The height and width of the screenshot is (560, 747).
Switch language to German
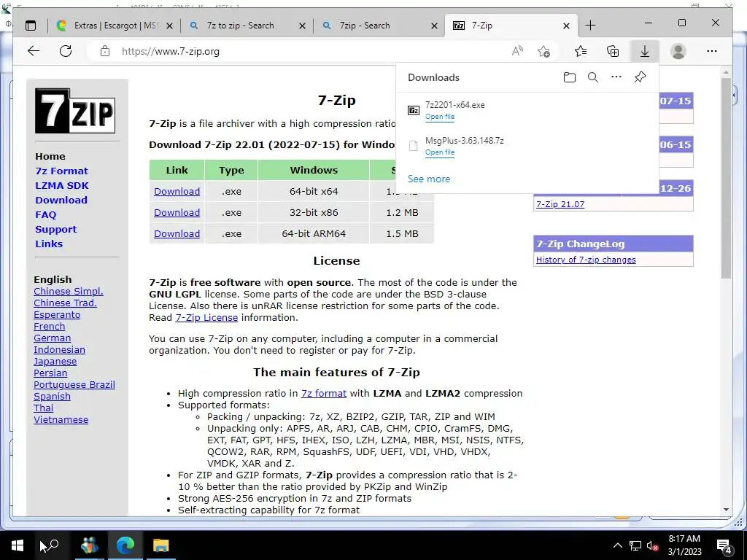52,338
